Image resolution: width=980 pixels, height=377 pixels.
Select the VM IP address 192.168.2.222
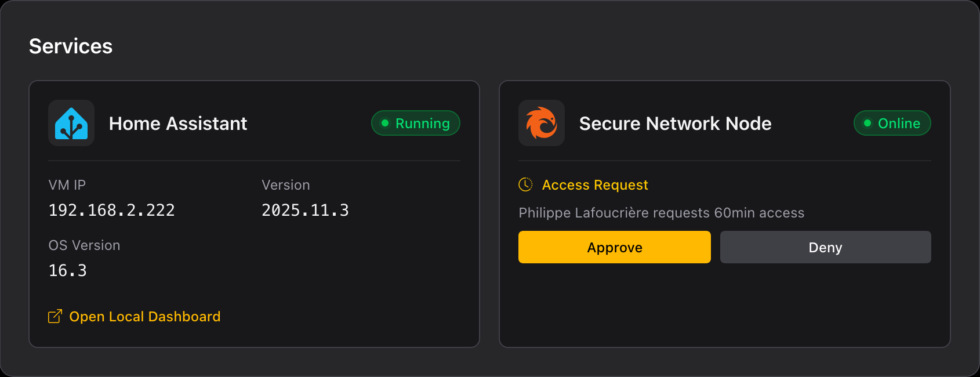click(112, 210)
